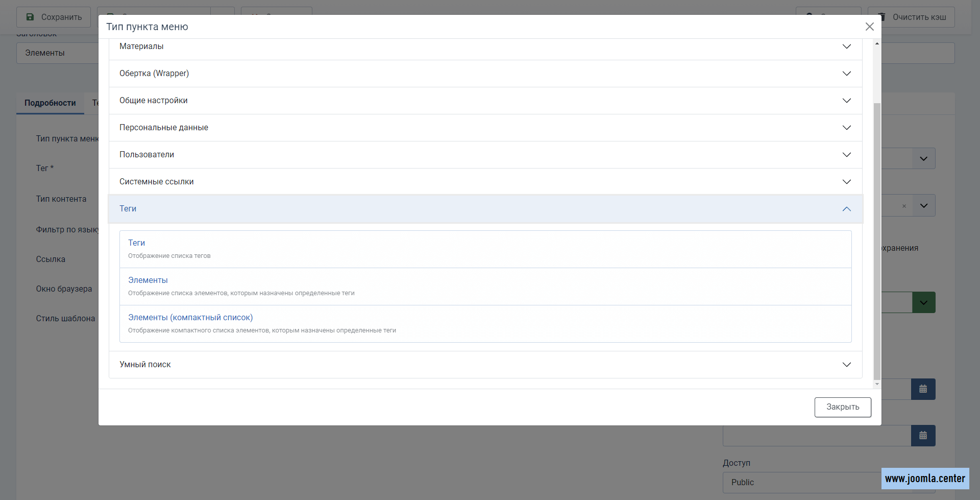Select Элементы (компактный список) menu type

[190, 318]
